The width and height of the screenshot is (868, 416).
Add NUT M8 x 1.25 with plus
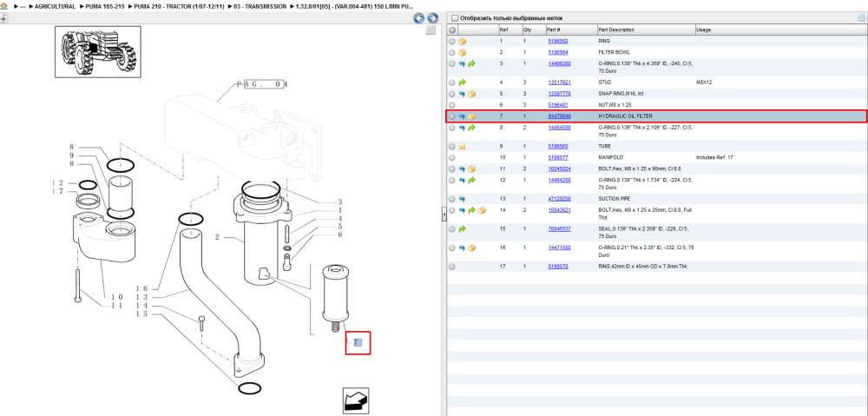tap(452, 105)
